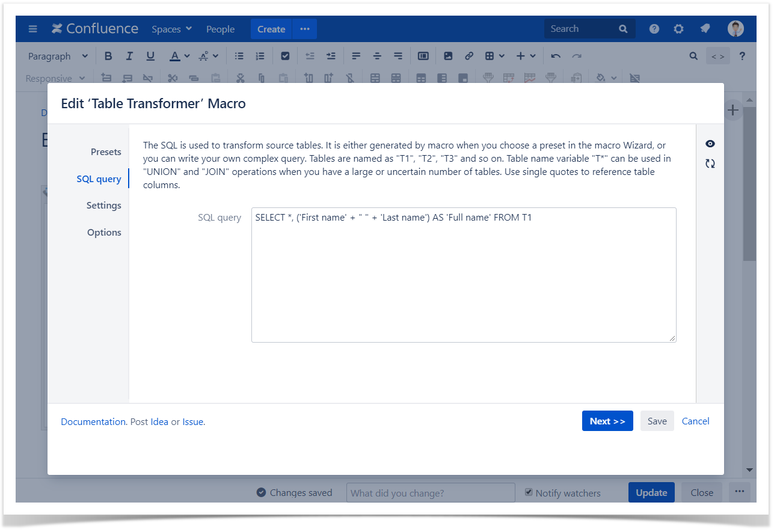This screenshot has width=777, height=532.
Task: Expand the table insert dropdown
Action: pyautogui.click(x=494, y=56)
